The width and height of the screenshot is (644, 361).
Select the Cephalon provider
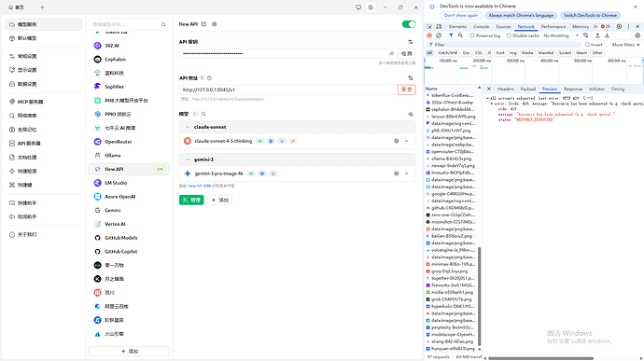[129, 59]
